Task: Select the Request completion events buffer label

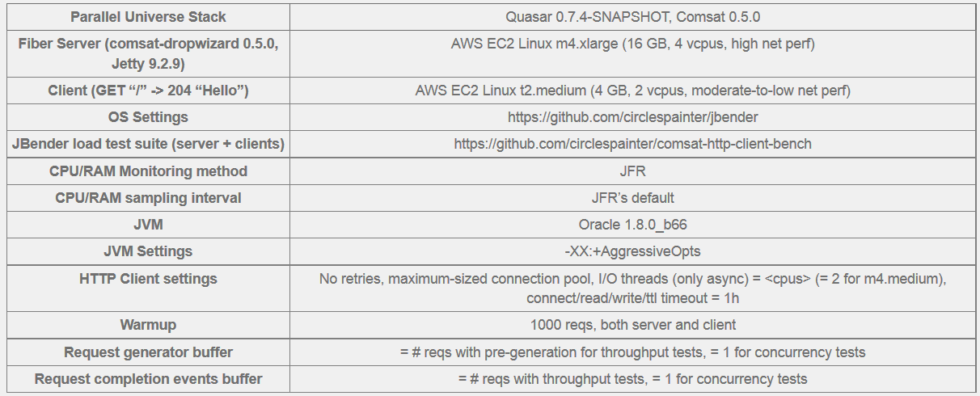Action: click(x=148, y=379)
